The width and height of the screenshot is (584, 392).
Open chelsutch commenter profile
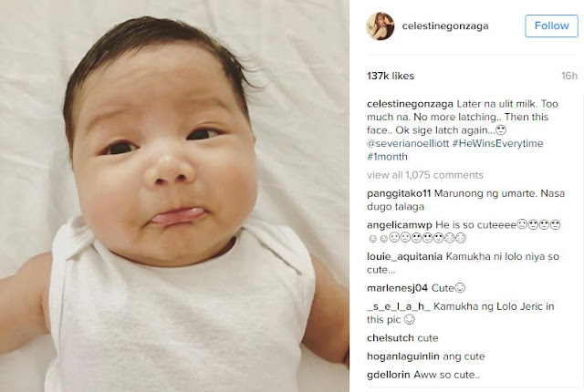pos(391,338)
